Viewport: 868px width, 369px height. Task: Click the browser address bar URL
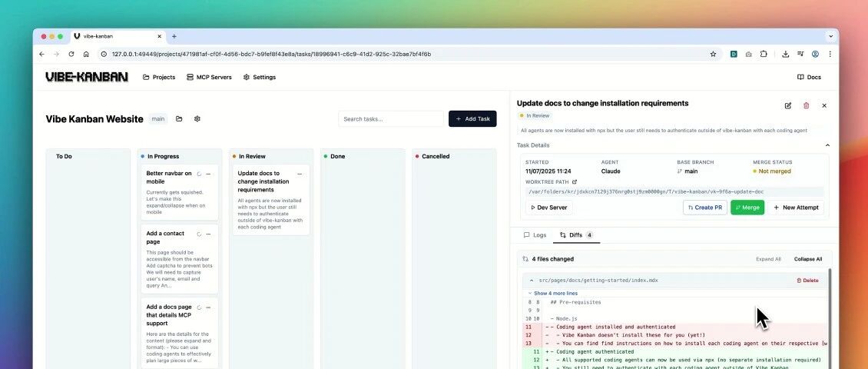pyautogui.click(x=271, y=55)
